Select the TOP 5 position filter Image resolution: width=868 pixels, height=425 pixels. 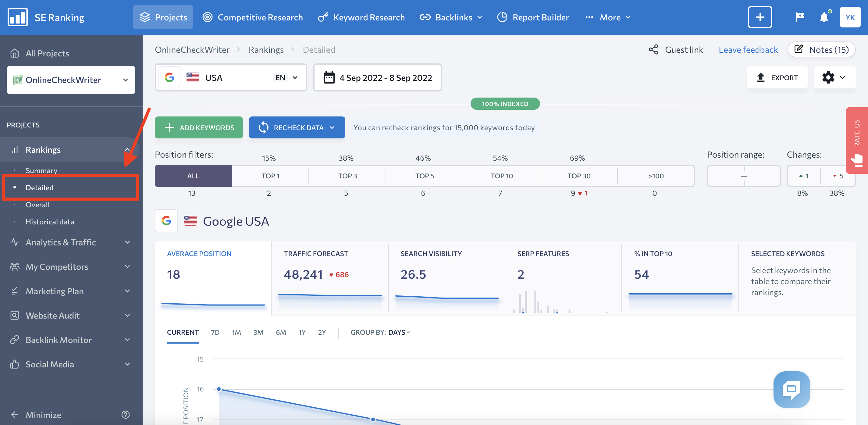point(425,176)
